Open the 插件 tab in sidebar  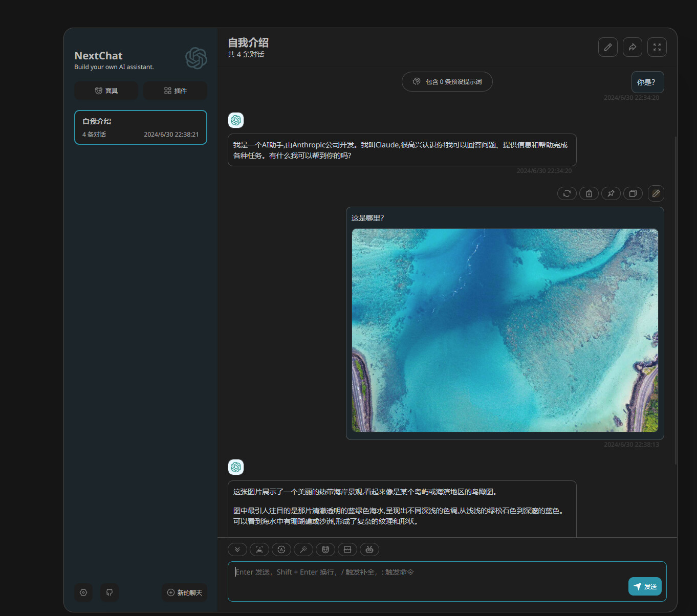[176, 91]
